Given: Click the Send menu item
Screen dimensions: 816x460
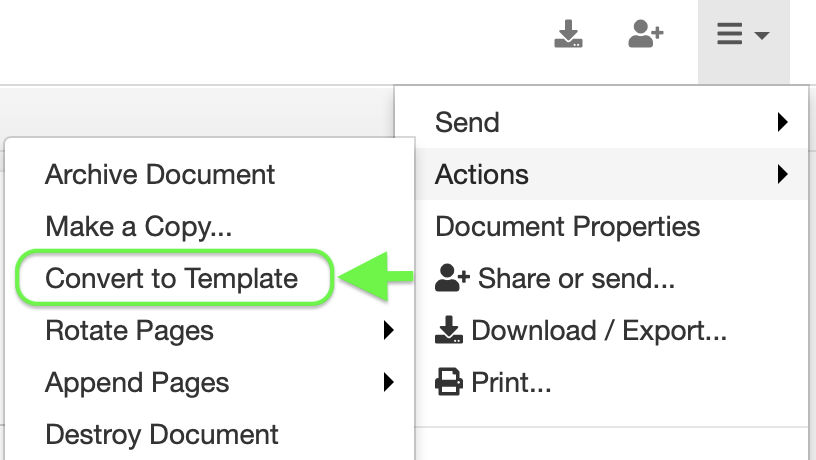Looking at the screenshot, I should 467,123.
